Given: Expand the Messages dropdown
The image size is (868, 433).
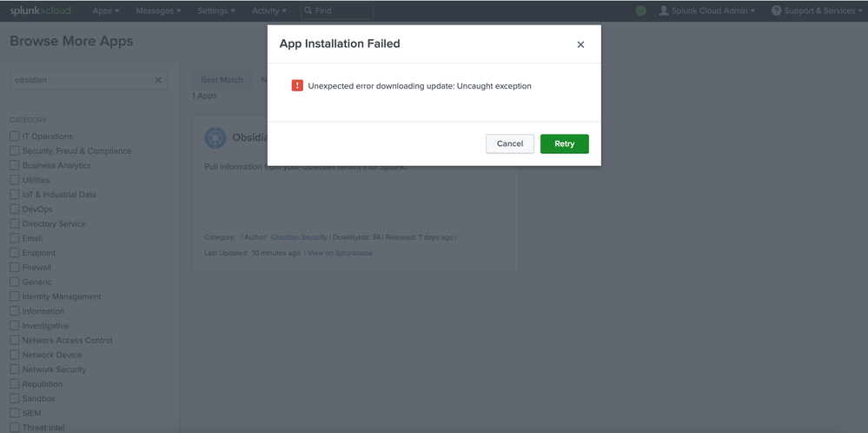Looking at the screenshot, I should [x=158, y=10].
